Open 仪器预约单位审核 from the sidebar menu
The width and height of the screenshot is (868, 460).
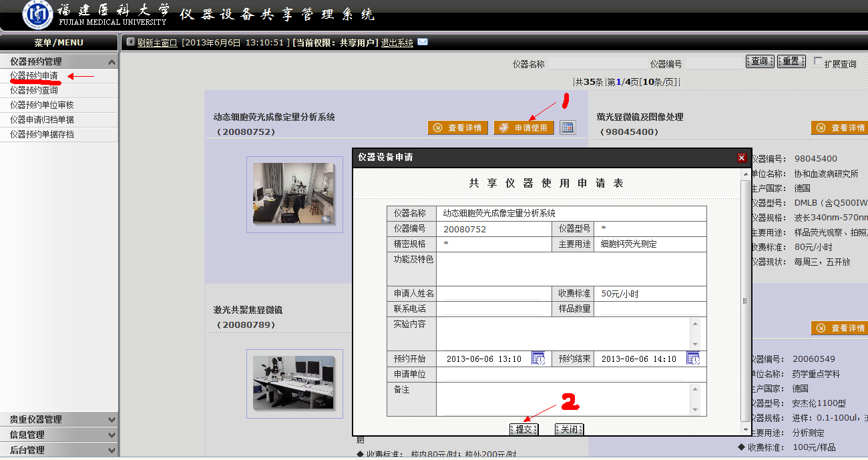click(x=41, y=105)
